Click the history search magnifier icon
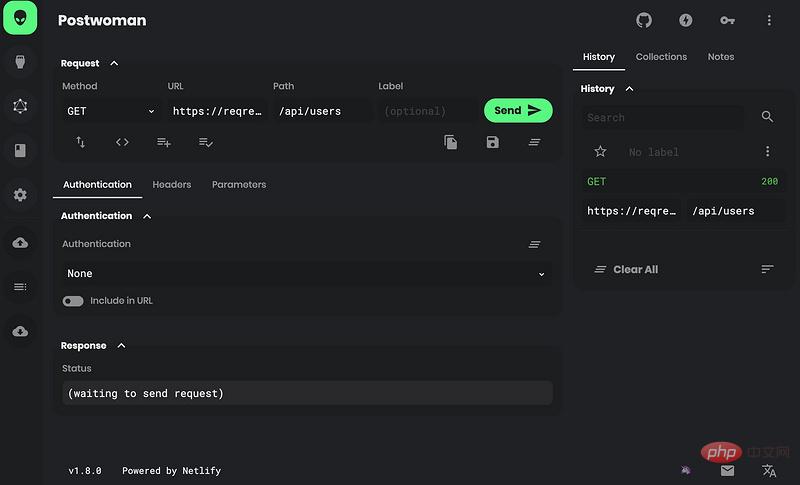The height and width of the screenshot is (485, 800). [x=767, y=117]
